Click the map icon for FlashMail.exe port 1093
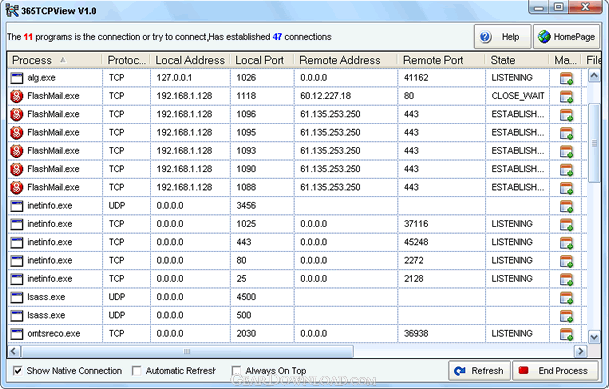609x389 pixels. (x=566, y=151)
